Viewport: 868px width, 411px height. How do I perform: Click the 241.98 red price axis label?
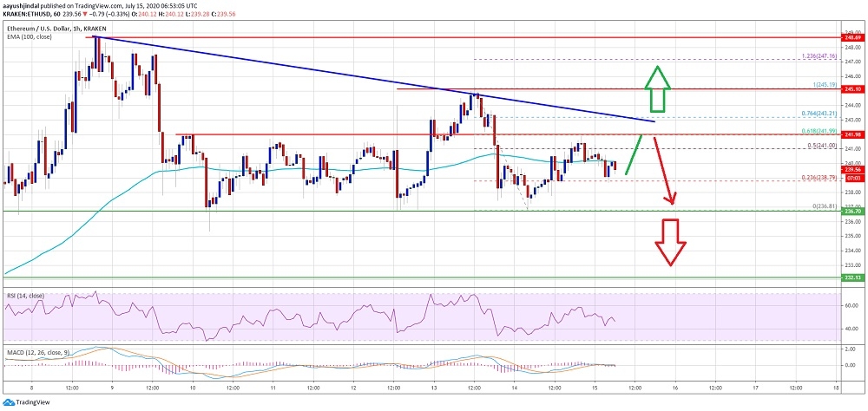[x=853, y=134]
